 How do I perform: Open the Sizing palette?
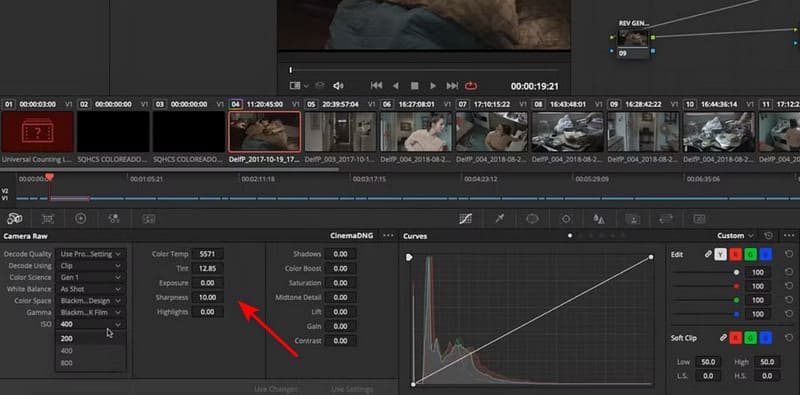666,219
